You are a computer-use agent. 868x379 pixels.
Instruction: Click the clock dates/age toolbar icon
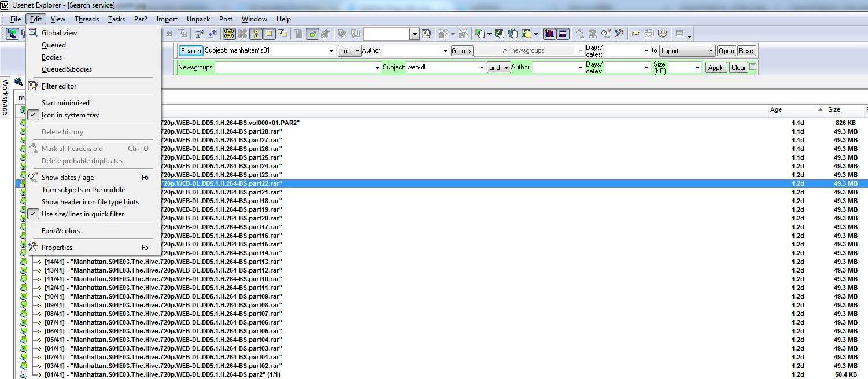coord(606,34)
